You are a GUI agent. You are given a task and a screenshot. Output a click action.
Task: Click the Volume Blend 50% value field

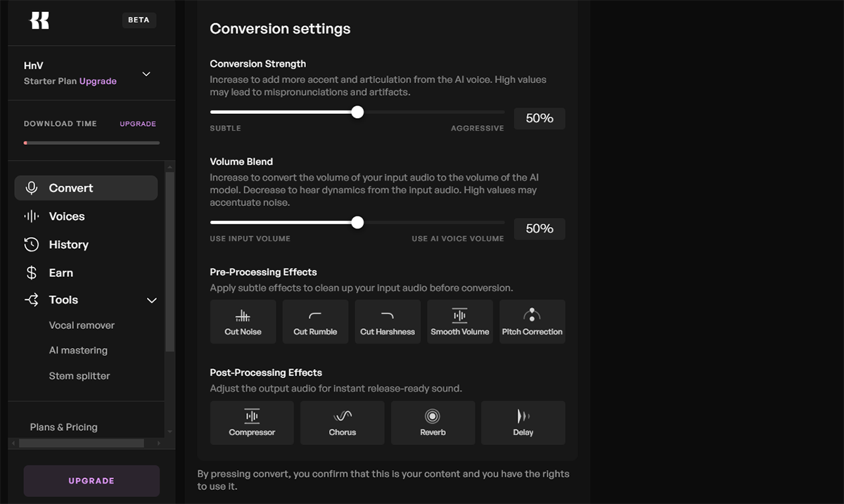[x=539, y=229]
